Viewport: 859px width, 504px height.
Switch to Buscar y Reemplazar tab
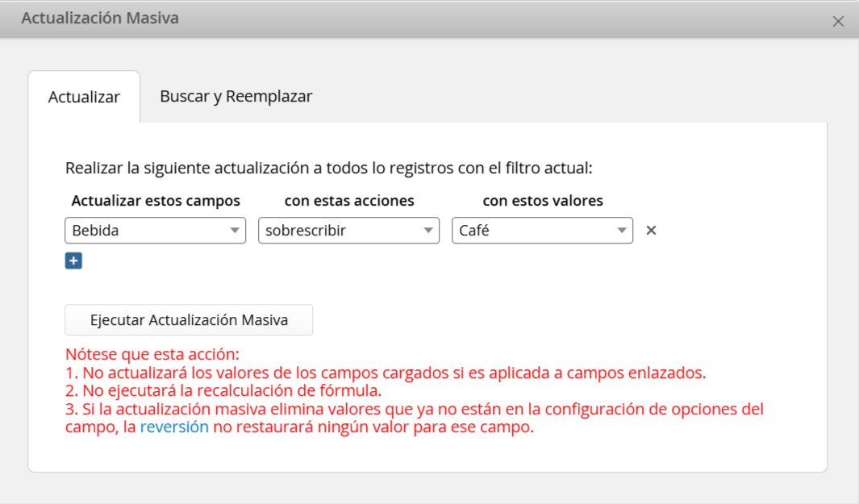click(236, 97)
